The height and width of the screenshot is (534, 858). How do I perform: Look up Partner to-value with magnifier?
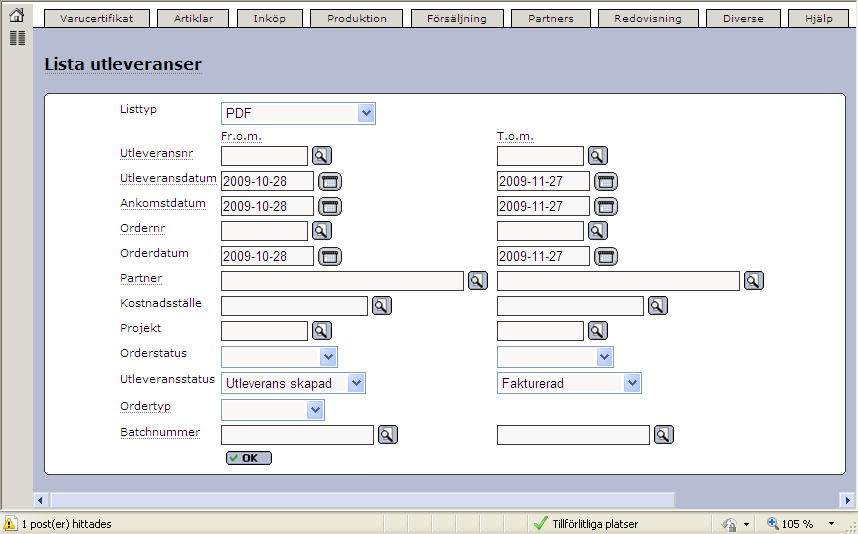(753, 281)
